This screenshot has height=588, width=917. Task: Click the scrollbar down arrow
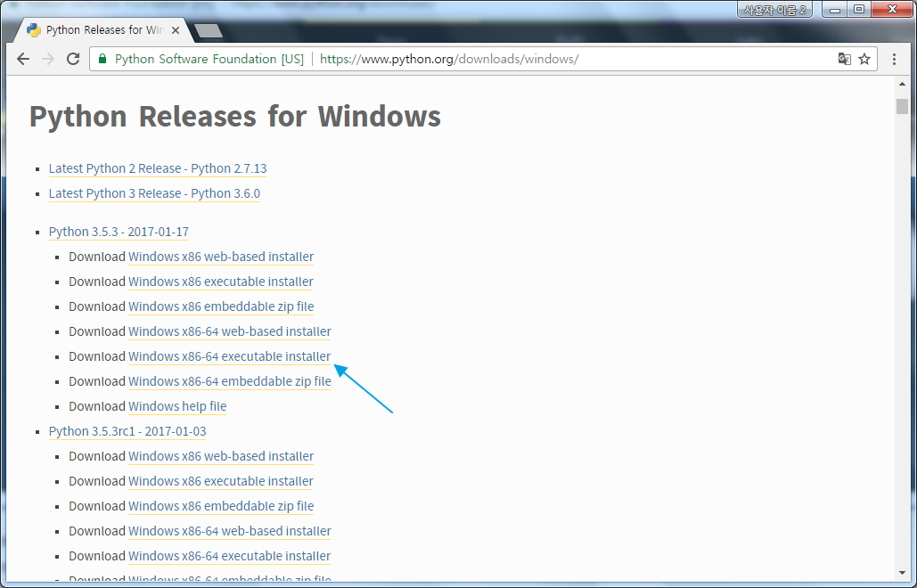click(903, 574)
